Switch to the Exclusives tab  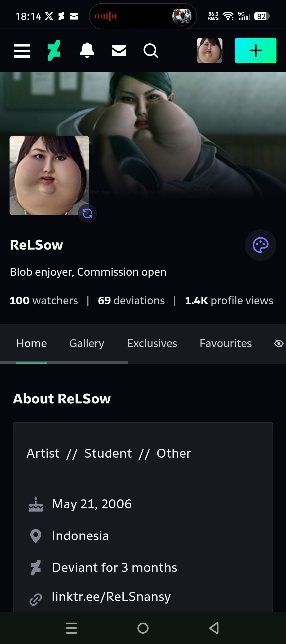152,343
